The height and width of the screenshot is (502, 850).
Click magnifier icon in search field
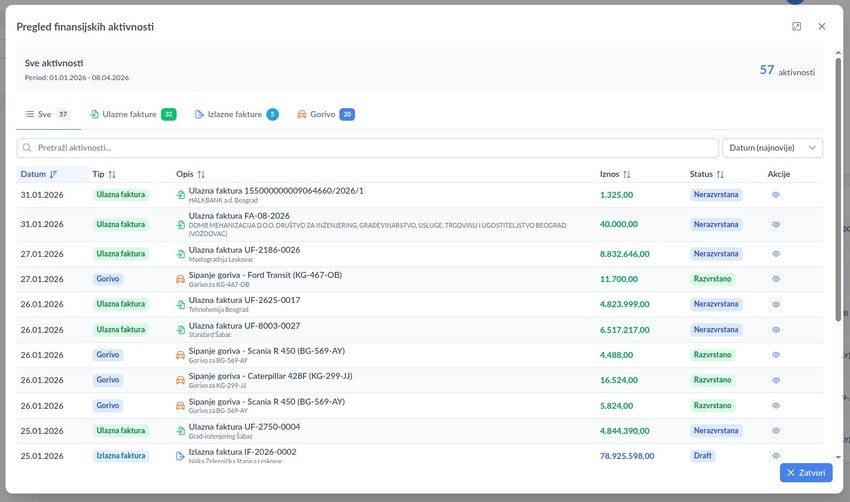(x=28, y=148)
